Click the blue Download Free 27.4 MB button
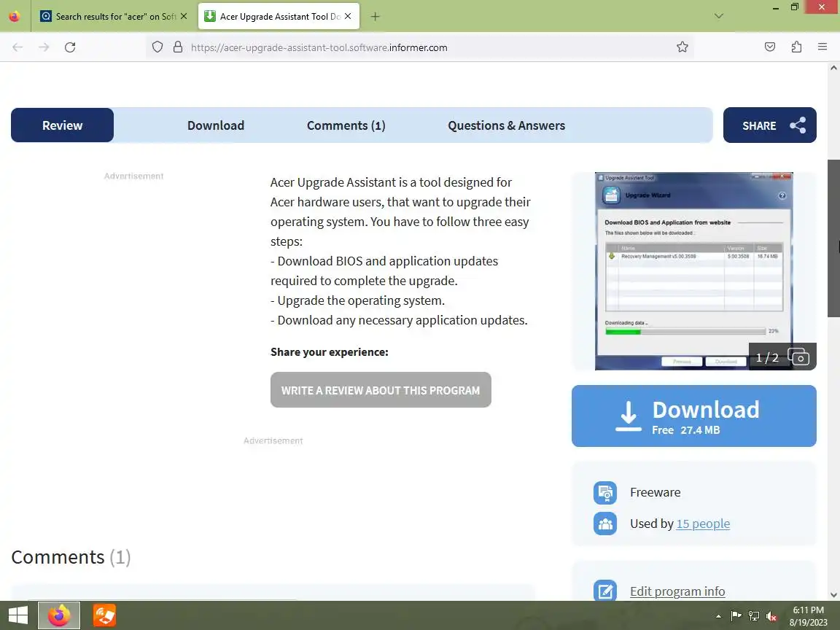The image size is (840, 630). [x=693, y=416]
